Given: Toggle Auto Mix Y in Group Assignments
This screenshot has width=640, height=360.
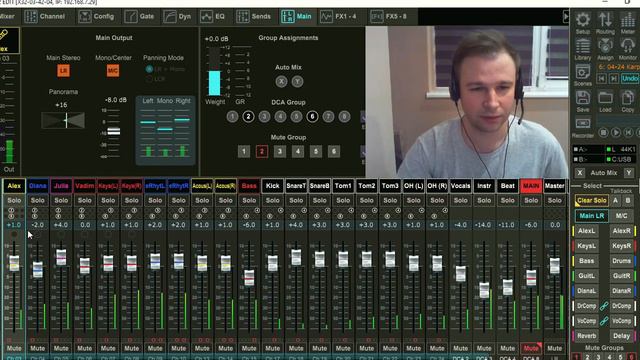Looking at the screenshot, I should tap(298, 81).
